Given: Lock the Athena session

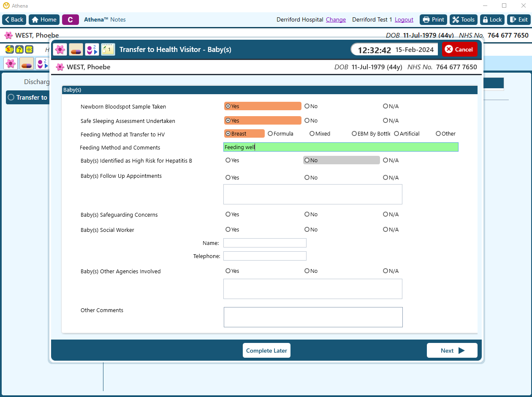Looking at the screenshot, I should click(492, 19).
